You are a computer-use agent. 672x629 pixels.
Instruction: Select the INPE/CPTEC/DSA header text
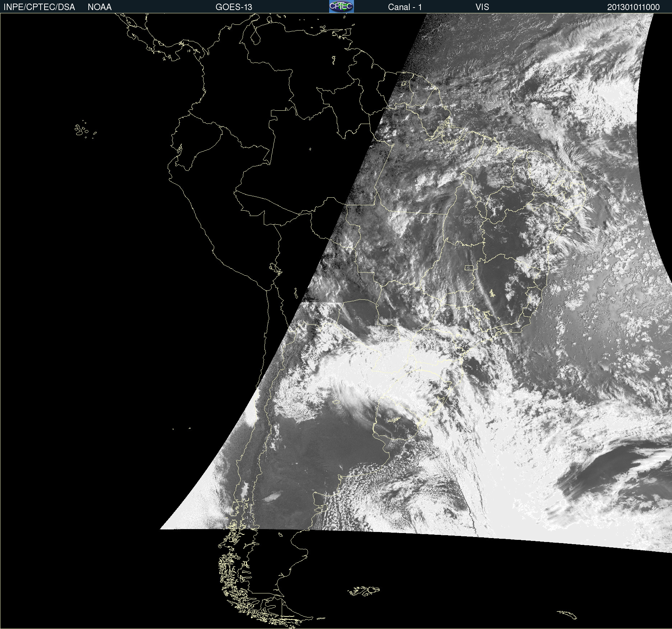click(39, 7)
